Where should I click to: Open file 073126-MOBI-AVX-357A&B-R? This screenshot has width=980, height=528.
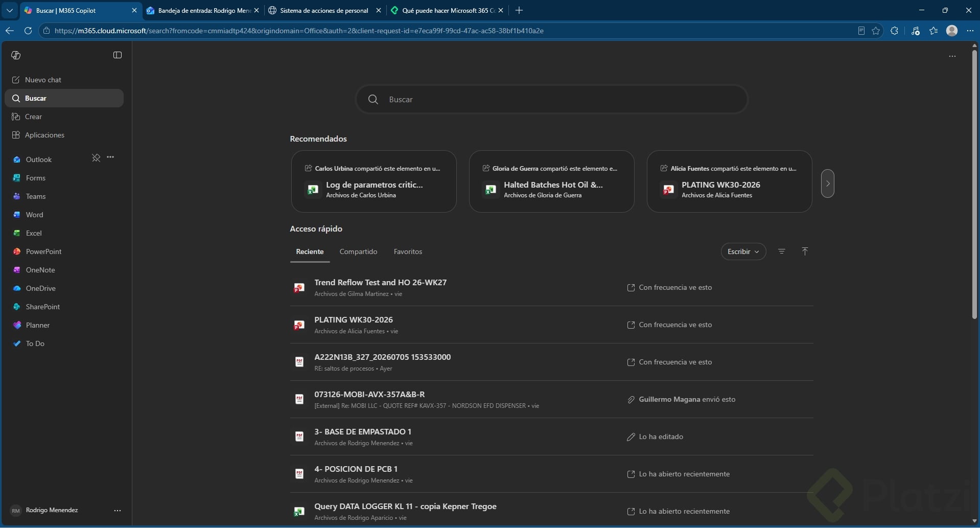(551, 400)
